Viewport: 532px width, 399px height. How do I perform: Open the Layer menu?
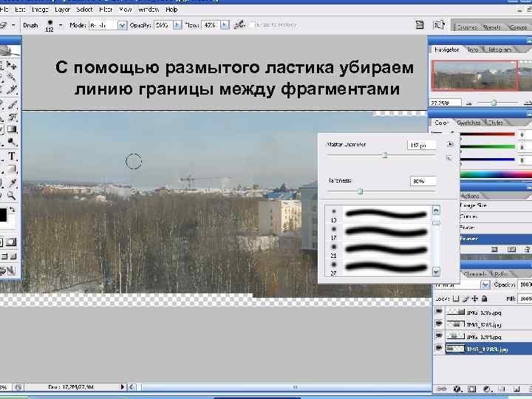[x=62, y=10]
